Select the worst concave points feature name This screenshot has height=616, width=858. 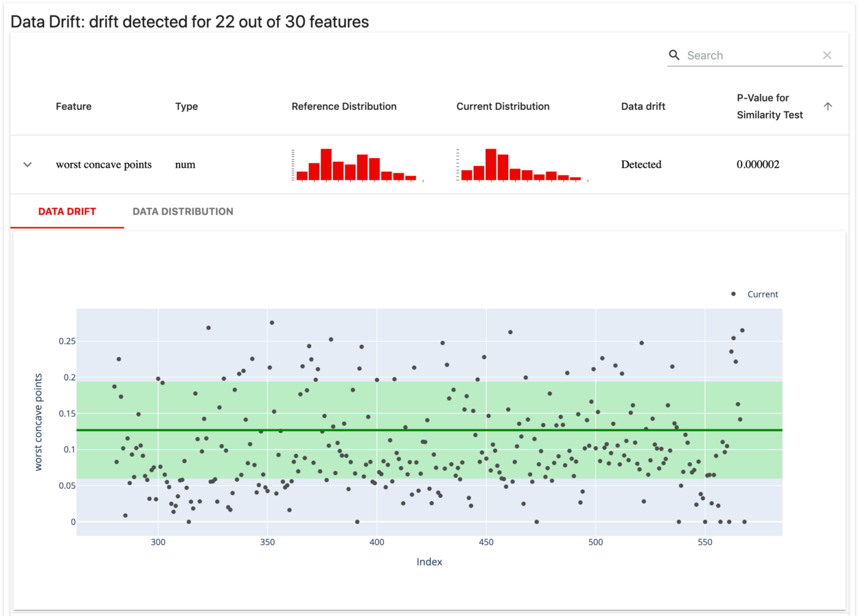(104, 164)
